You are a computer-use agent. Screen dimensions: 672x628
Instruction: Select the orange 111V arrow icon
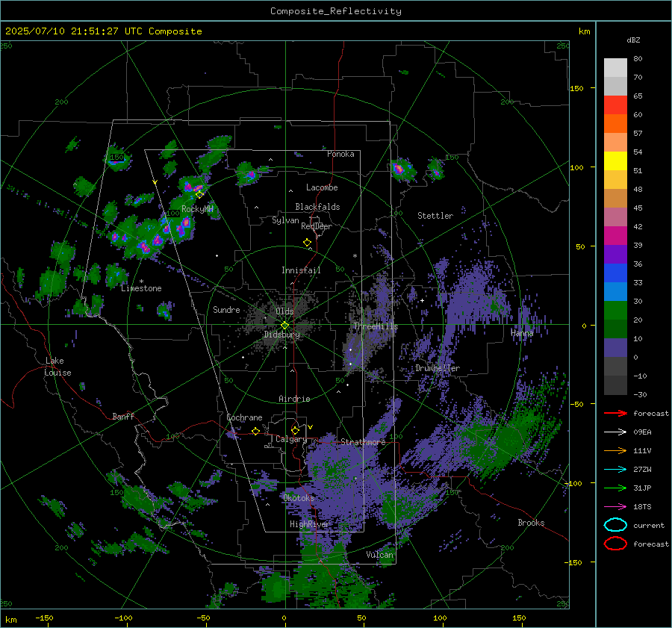point(615,450)
